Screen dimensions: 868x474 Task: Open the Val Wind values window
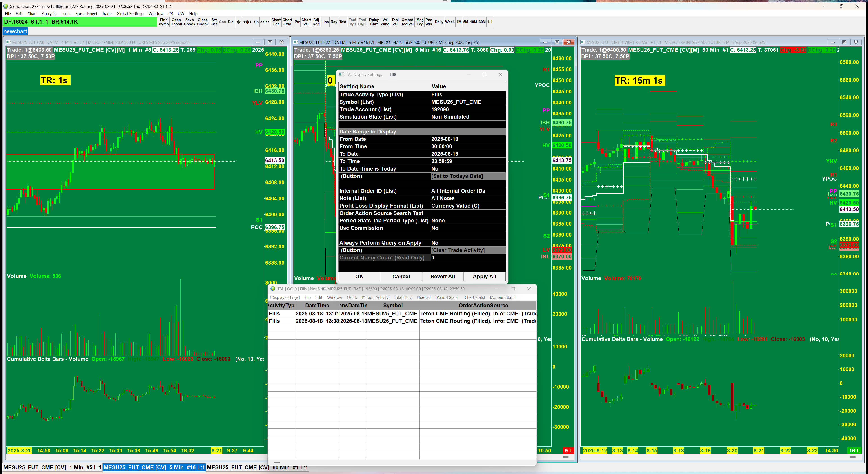385,22
